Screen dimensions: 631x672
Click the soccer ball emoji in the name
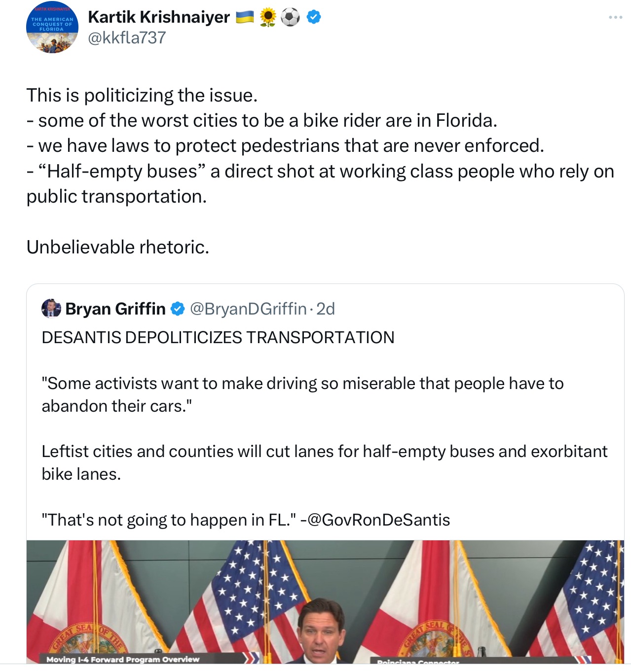290,18
